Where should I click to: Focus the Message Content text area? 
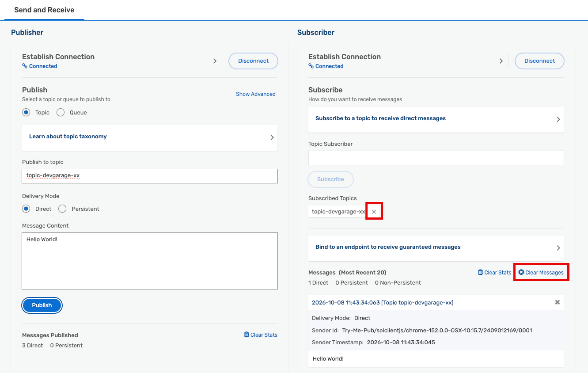pyautogui.click(x=150, y=261)
